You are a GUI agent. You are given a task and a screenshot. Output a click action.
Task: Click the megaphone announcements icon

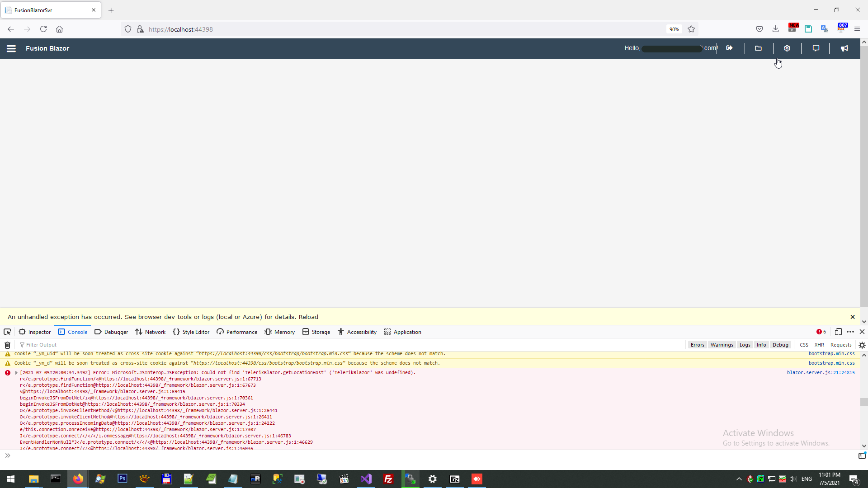click(844, 48)
